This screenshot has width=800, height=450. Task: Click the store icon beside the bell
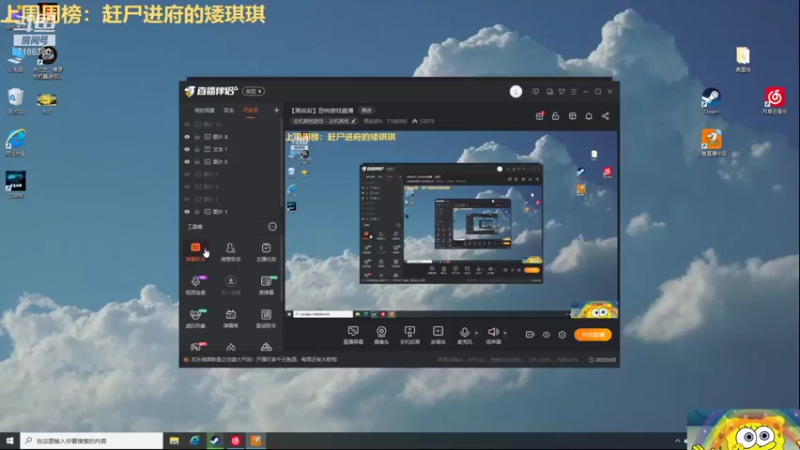[572, 116]
